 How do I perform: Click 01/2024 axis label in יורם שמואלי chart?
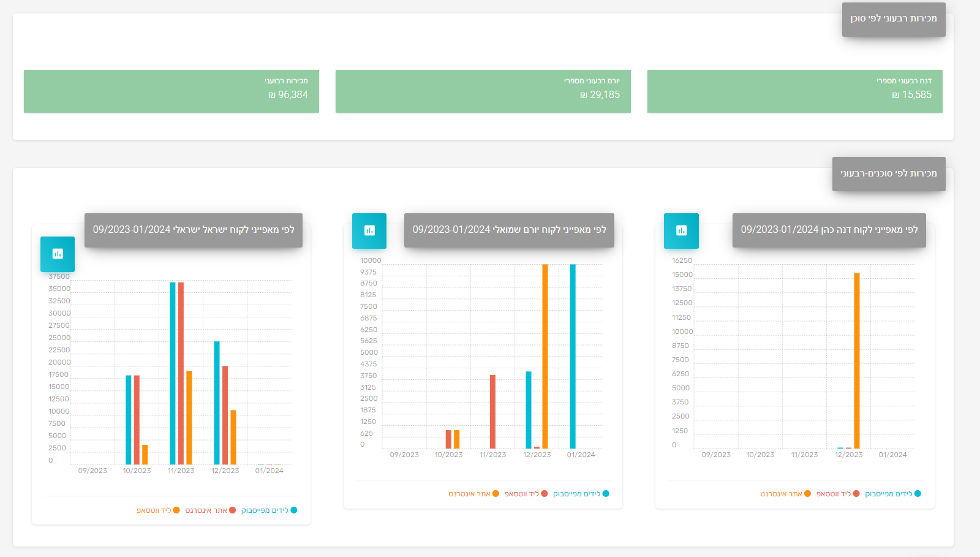pyautogui.click(x=581, y=455)
